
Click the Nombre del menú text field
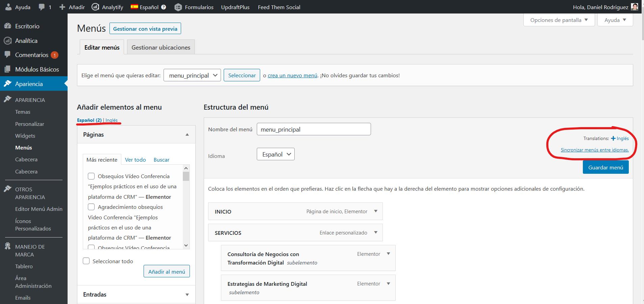314,129
